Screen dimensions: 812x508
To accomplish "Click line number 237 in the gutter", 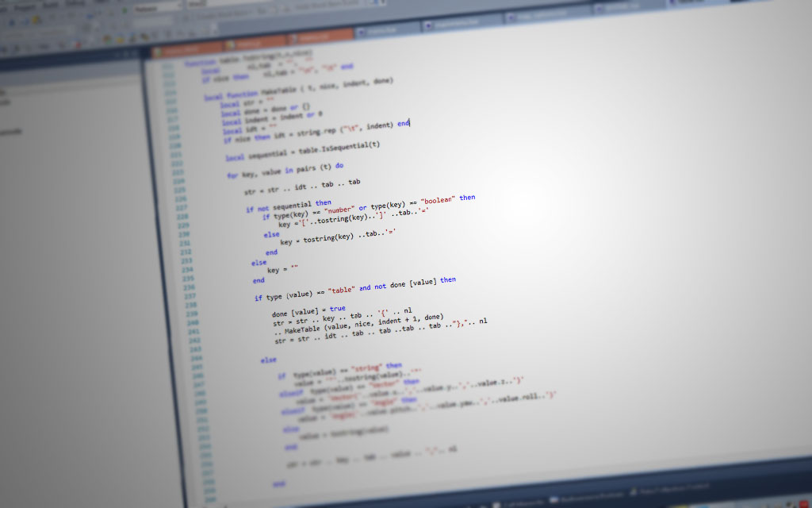I will coord(190,304).
